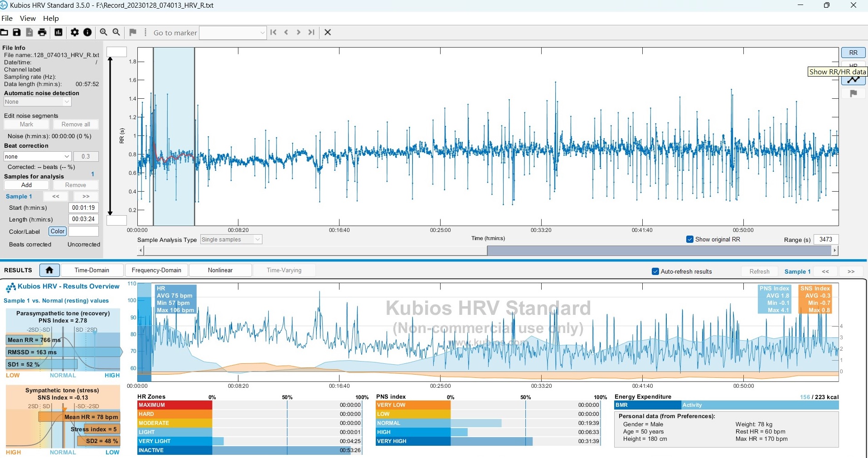This screenshot has width=868, height=458.
Task: Open the results overview home icon
Action: click(49, 270)
